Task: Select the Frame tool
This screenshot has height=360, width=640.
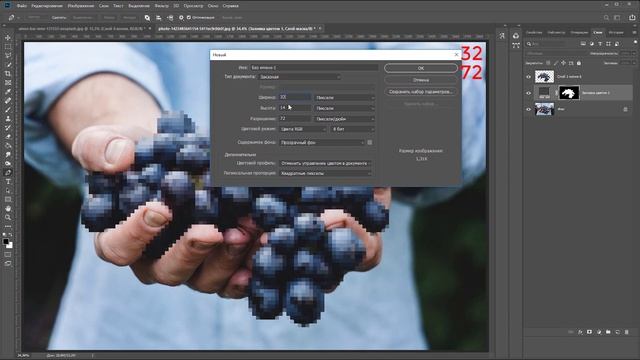Action: coord(8,82)
